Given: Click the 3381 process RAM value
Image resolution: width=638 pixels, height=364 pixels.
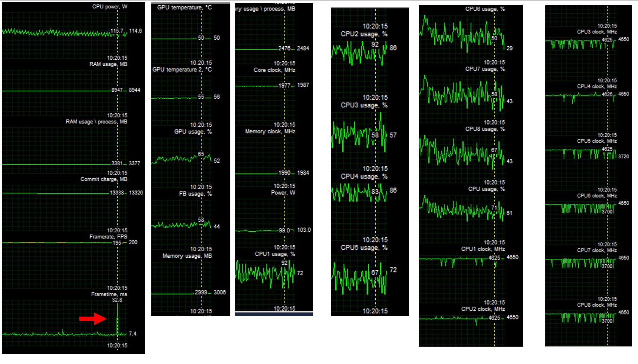Looking at the screenshot, I should [x=117, y=164].
